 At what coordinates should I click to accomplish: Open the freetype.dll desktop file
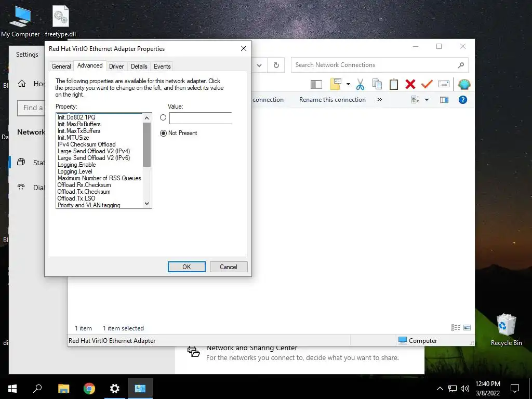(x=60, y=22)
